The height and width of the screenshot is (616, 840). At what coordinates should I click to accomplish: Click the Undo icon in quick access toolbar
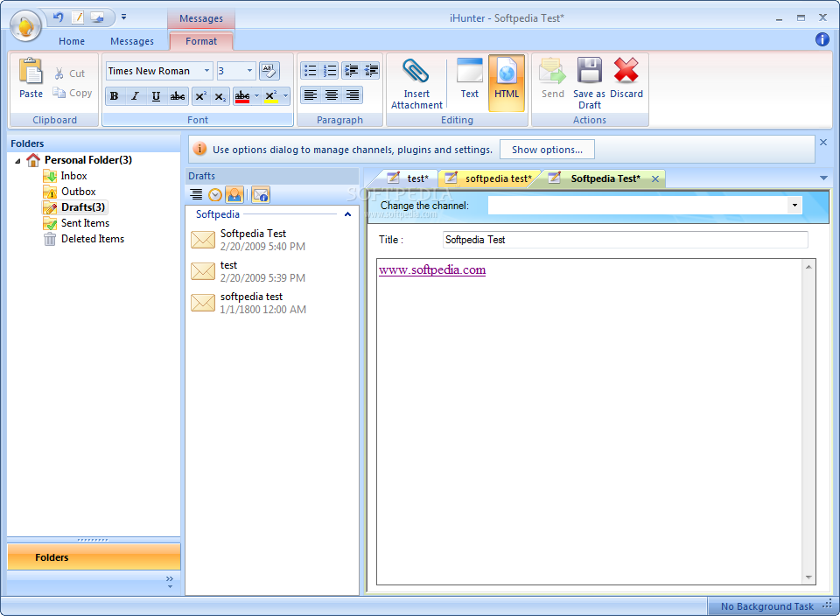[59, 17]
